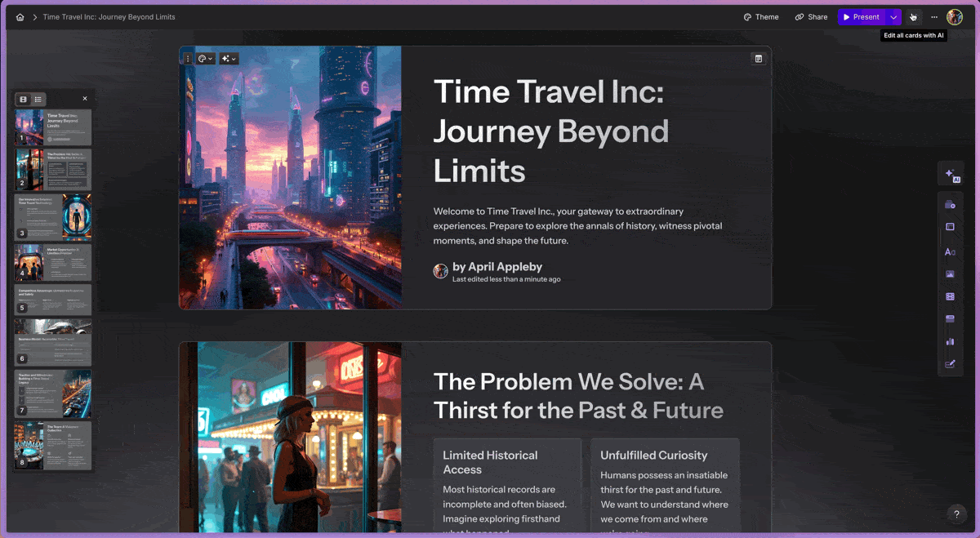Viewport: 980px width, 538px height.
Task: Select slide 6 Business Model thumbnail
Action: [x=52, y=342]
